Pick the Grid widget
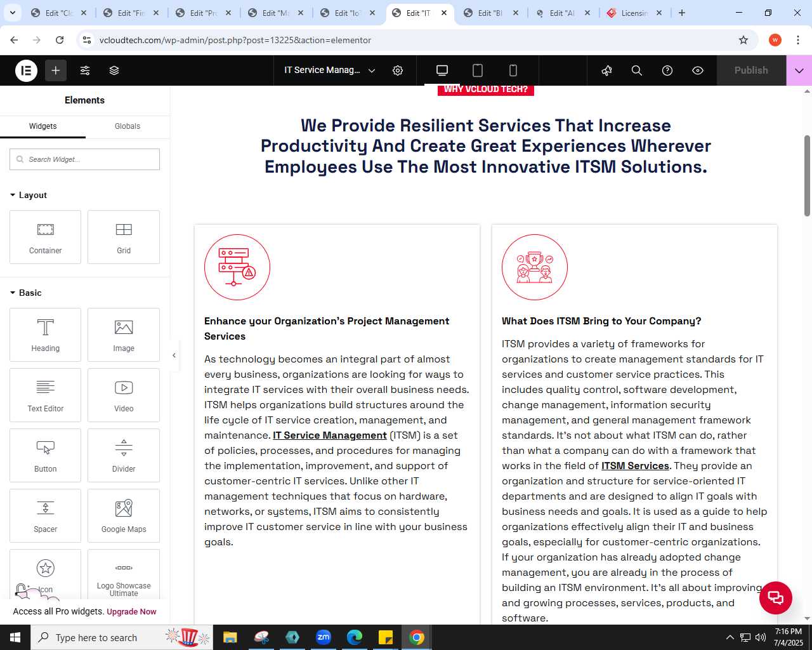 (x=124, y=237)
